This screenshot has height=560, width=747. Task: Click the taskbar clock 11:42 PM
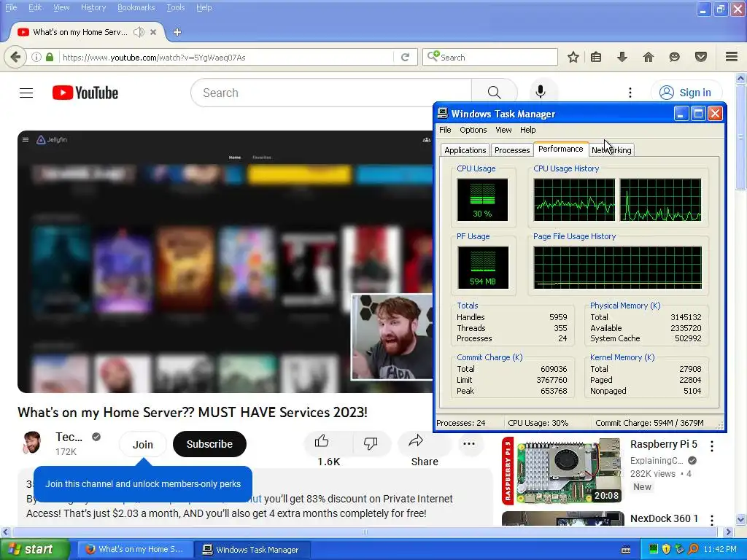(x=720, y=549)
